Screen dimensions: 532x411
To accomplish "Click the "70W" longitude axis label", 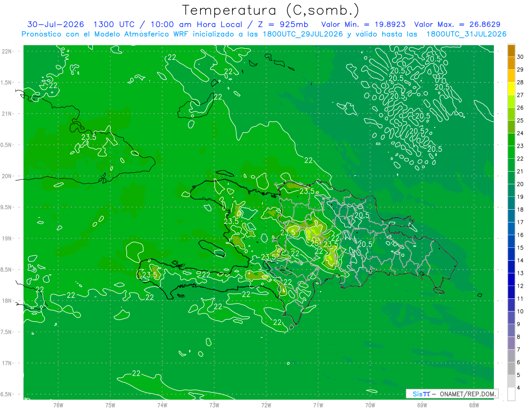I will pyautogui.click(x=370, y=405).
